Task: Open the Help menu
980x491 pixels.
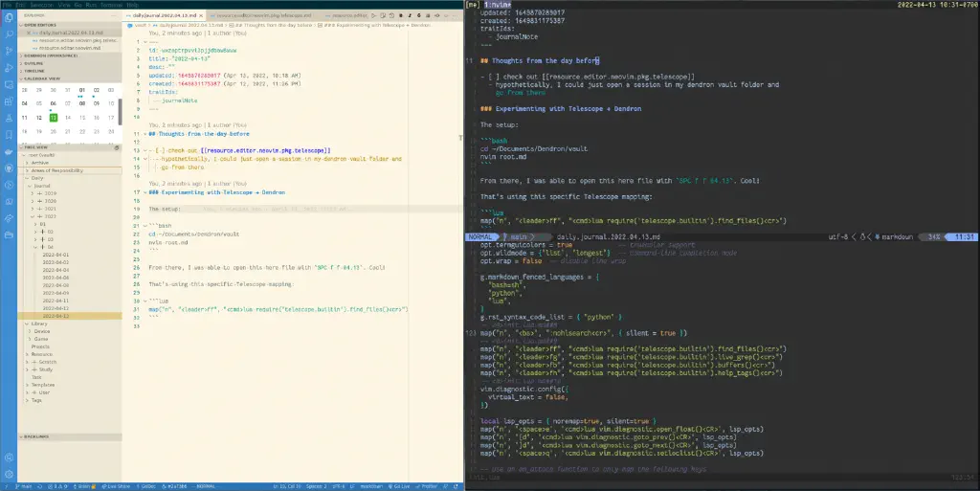Action: [132, 5]
